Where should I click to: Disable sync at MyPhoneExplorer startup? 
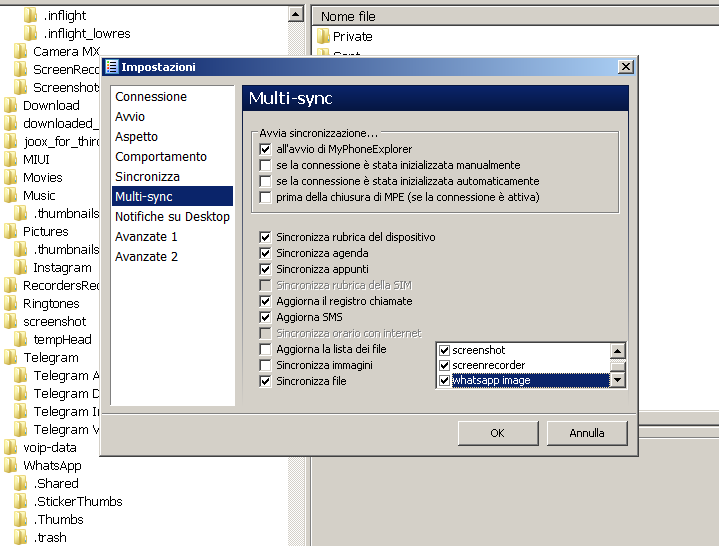[265, 149]
